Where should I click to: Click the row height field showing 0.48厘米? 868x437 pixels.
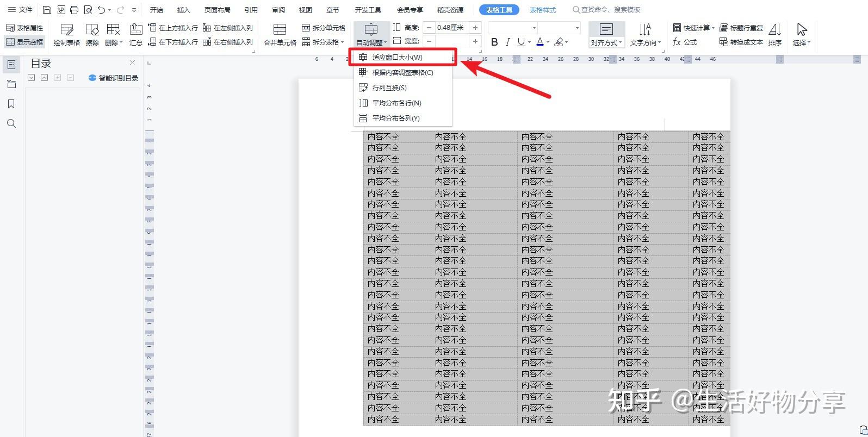point(452,27)
